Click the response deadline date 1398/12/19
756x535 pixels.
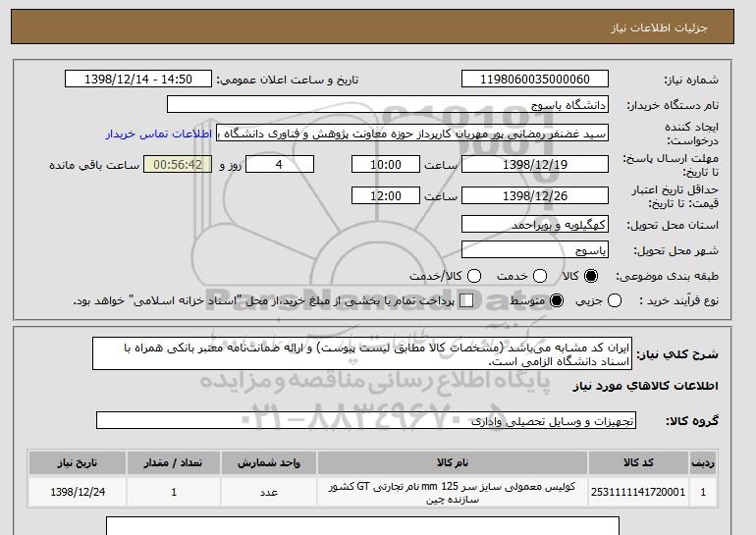point(535,164)
